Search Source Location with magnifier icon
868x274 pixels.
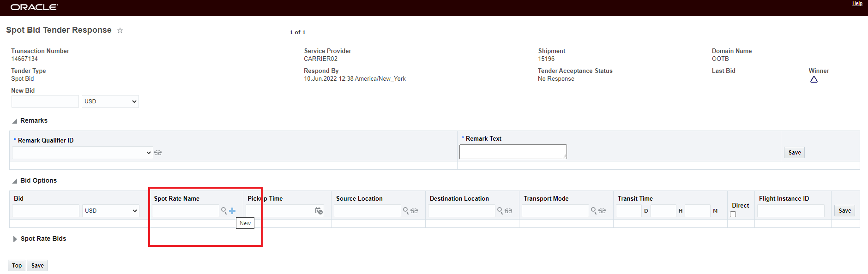406,211
